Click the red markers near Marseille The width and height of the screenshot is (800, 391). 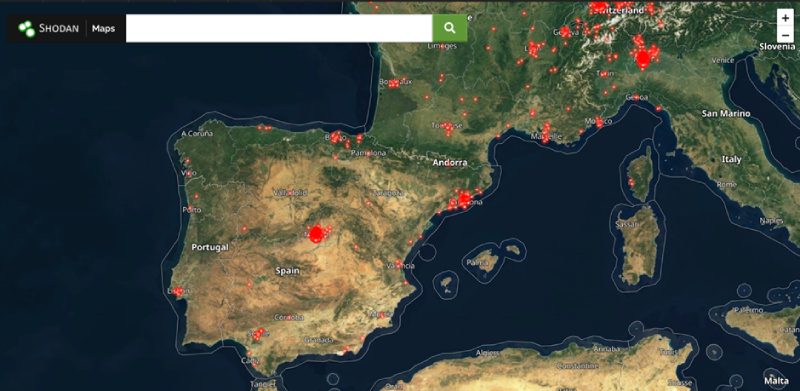545,134
